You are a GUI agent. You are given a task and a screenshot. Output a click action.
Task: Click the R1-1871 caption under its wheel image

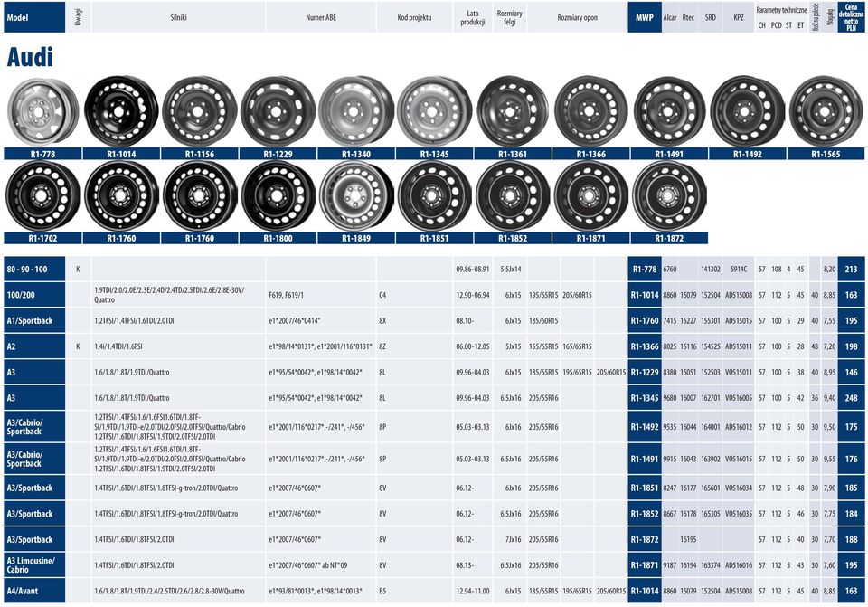pyautogui.click(x=591, y=238)
